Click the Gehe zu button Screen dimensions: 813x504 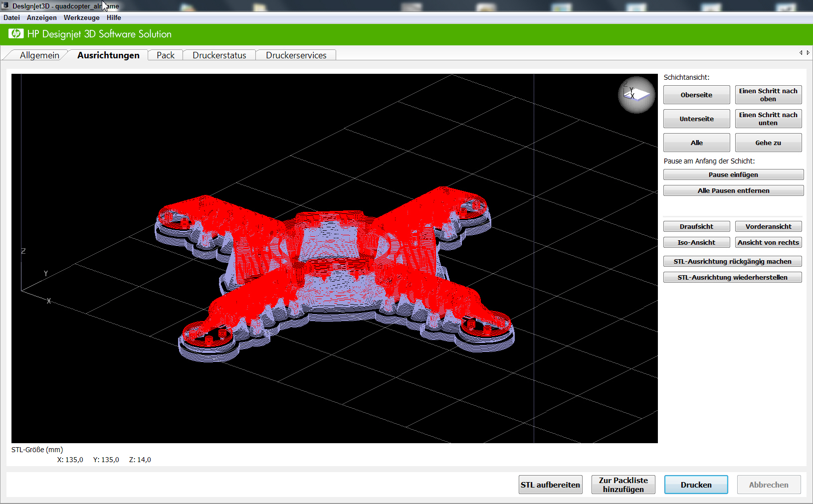pos(769,143)
